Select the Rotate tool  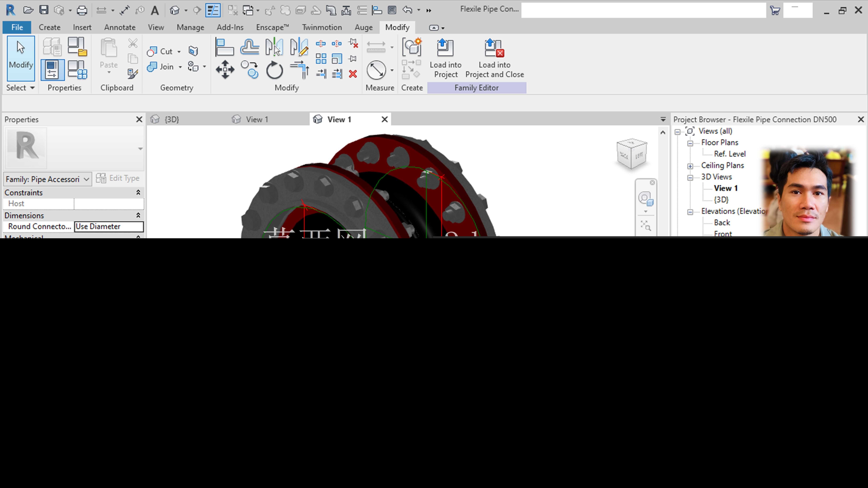(274, 70)
